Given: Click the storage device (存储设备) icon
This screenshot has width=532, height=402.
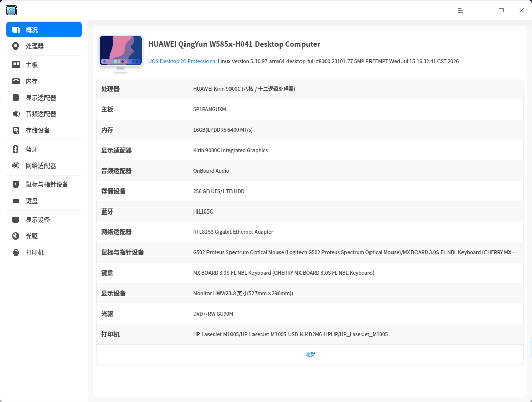Looking at the screenshot, I should [x=16, y=130].
